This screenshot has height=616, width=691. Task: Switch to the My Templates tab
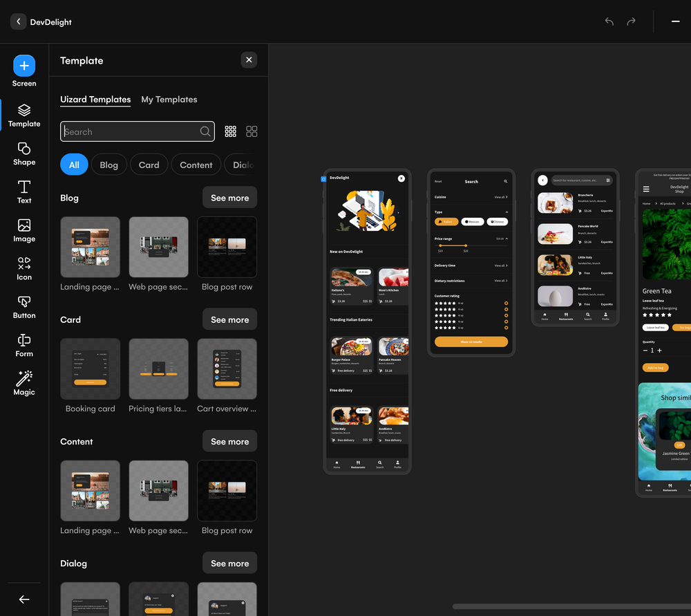(169, 100)
